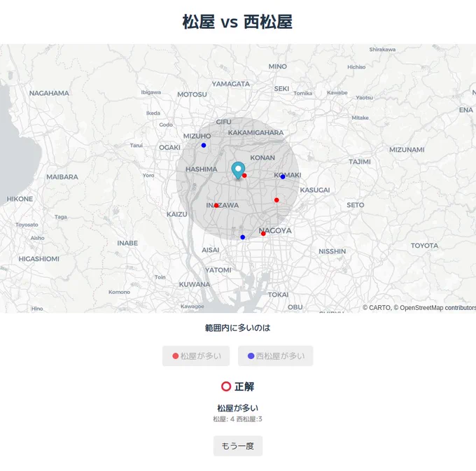The width and height of the screenshot is (476, 471).
Task: Click the HIKONE map label
Action: [x=20, y=199]
